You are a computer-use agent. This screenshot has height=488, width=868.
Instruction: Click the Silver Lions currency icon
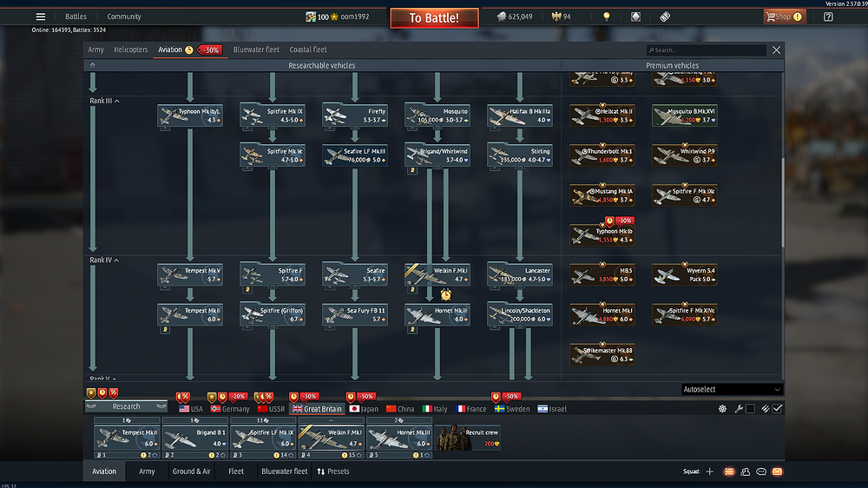pyautogui.click(x=502, y=16)
